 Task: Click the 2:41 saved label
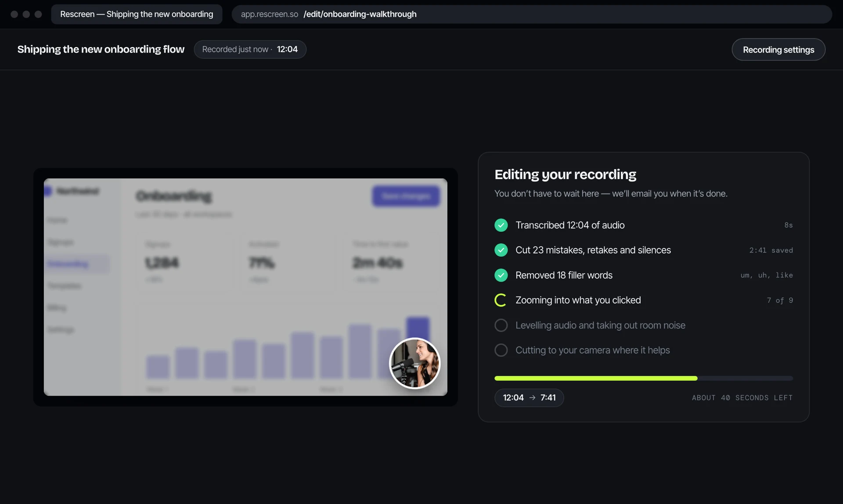[771, 250]
